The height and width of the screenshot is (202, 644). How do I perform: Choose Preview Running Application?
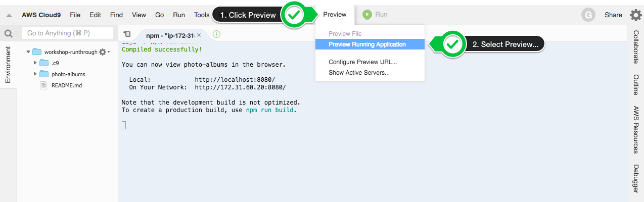370,44
